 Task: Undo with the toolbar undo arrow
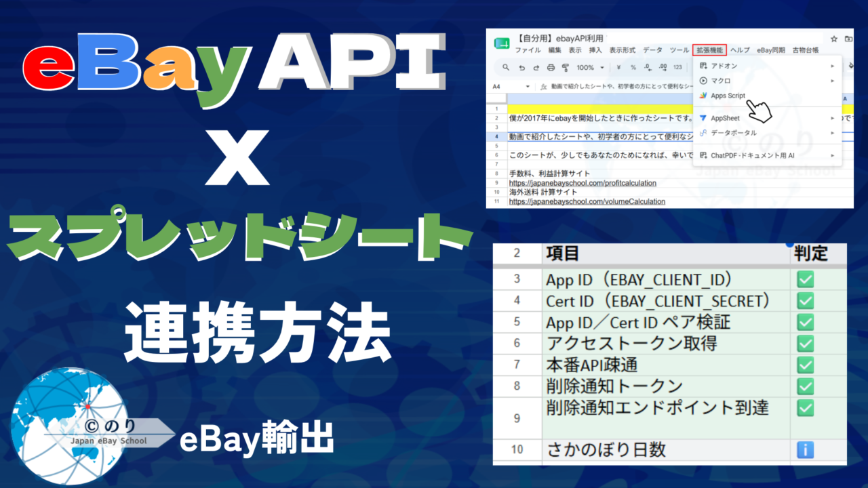[521, 68]
